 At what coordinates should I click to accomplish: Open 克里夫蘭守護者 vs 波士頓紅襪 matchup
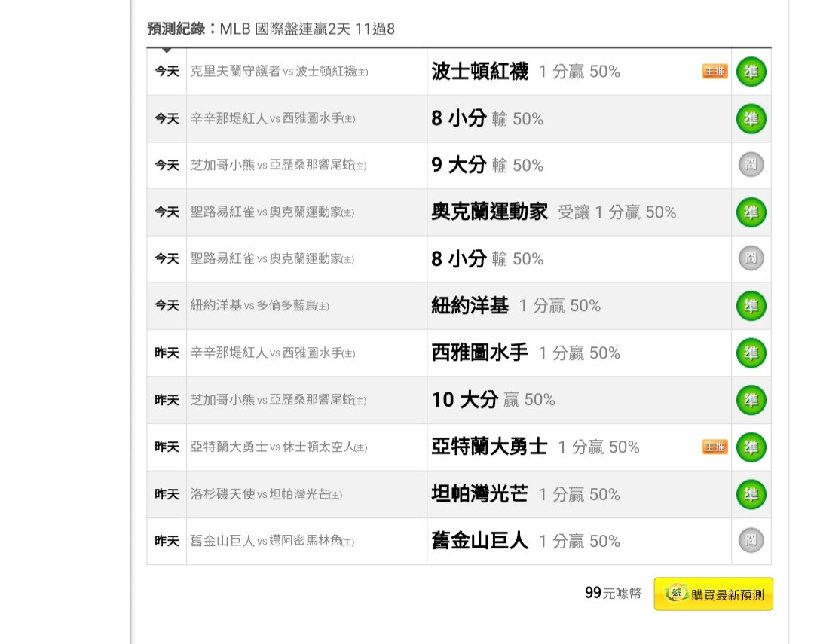point(279,72)
